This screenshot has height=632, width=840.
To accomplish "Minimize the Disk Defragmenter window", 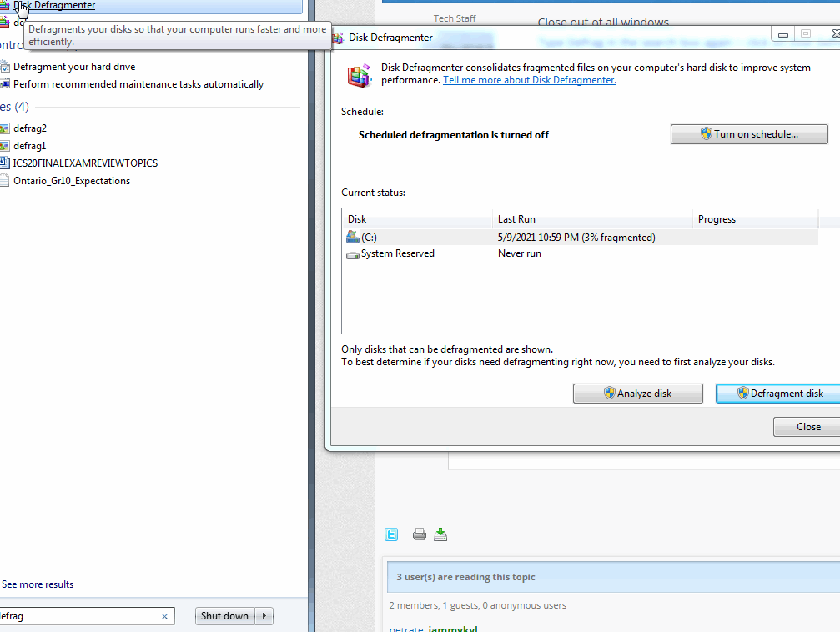I will (x=782, y=34).
